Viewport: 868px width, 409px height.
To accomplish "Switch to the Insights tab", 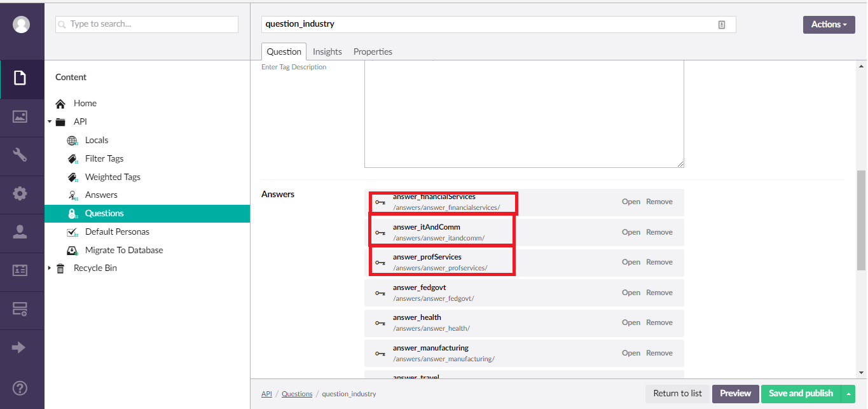I will pyautogui.click(x=327, y=52).
